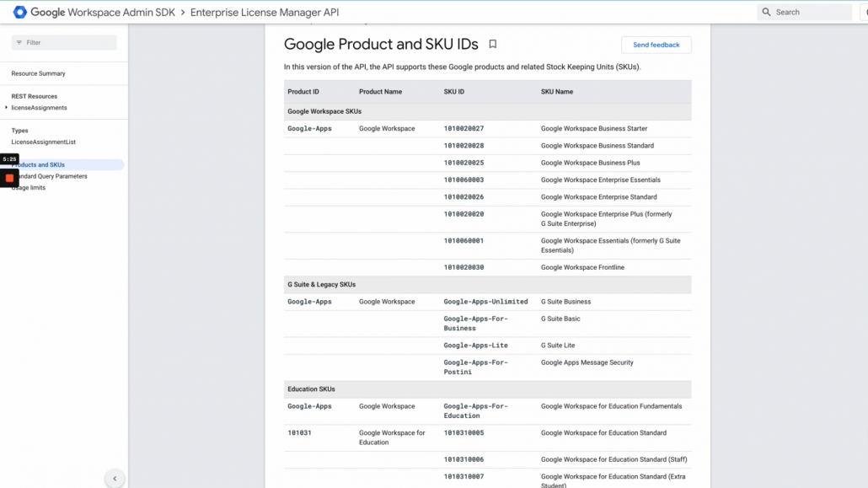Image resolution: width=868 pixels, height=488 pixels.
Task: Stop the recording with the red square button
Action: point(9,178)
